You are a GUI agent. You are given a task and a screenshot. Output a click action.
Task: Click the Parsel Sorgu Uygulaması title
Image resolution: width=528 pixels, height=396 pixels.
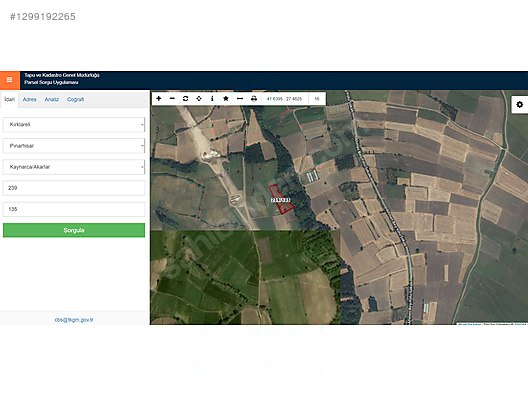[51, 82]
